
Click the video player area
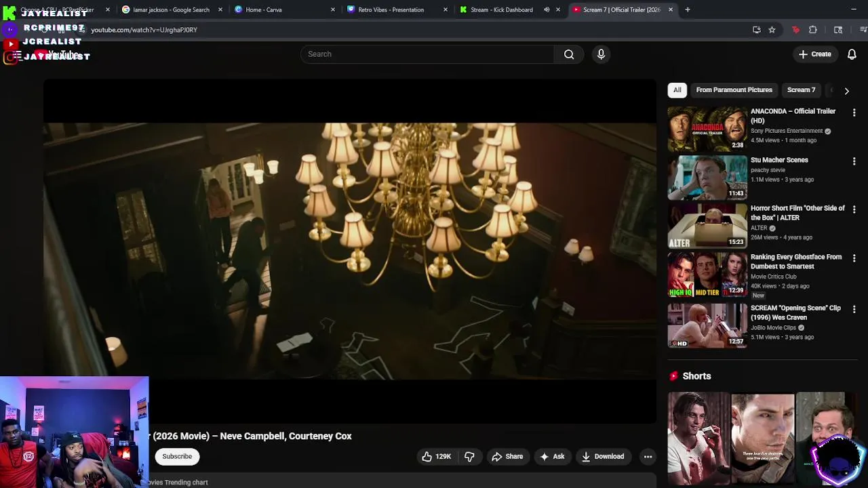coord(350,251)
